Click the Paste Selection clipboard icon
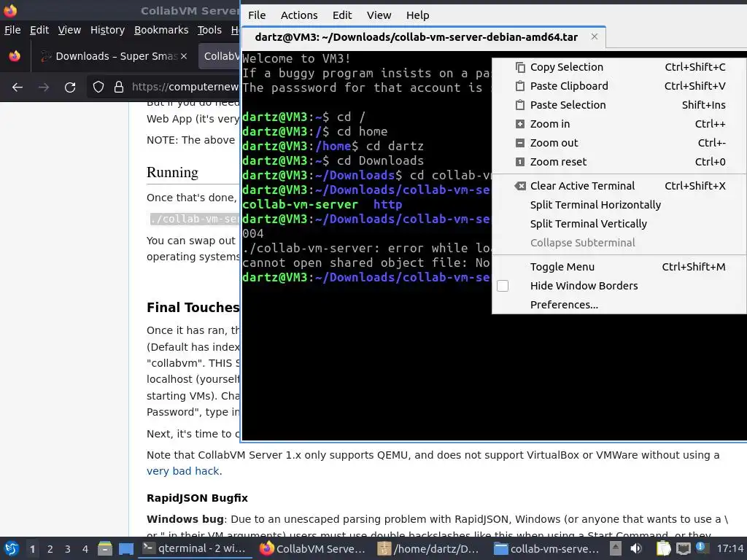 (520, 105)
